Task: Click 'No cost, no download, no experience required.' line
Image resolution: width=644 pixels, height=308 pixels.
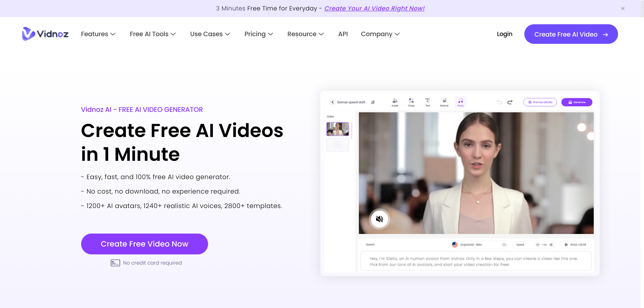Action: [x=161, y=191]
